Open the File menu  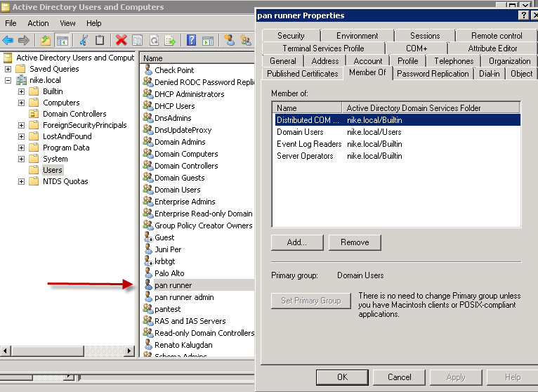point(11,23)
